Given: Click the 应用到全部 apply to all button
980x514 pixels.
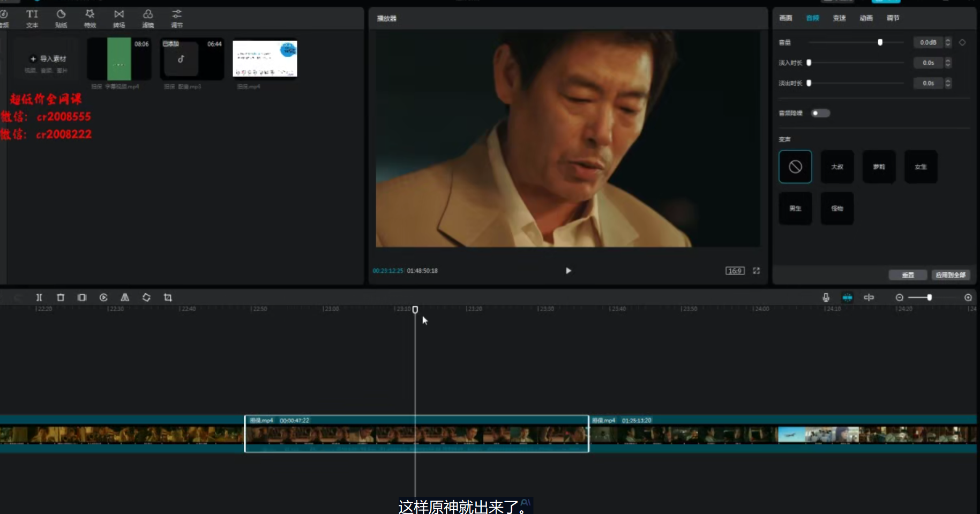Looking at the screenshot, I should 951,275.
